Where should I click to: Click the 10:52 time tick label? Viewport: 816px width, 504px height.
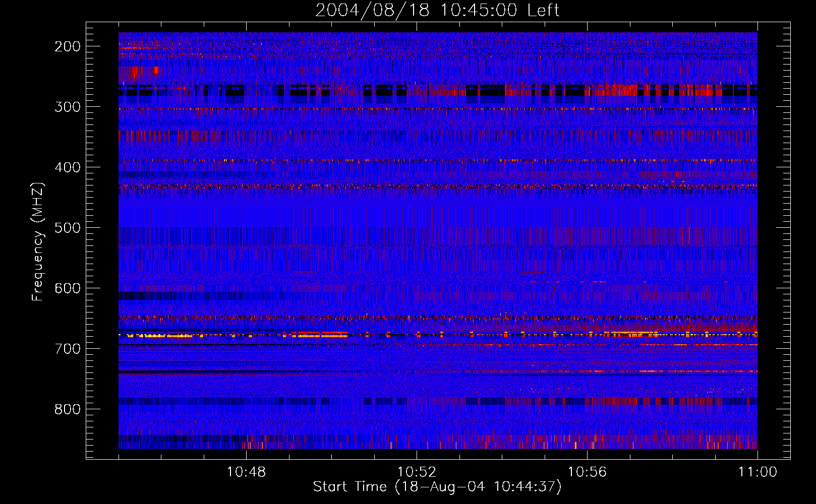click(x=417, y=472)
